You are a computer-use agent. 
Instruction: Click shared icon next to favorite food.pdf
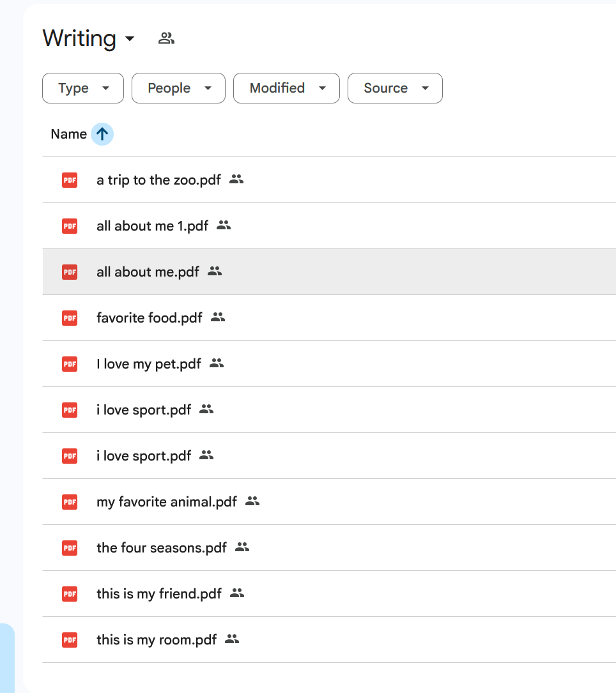pyautogui.click(x=218, y=317)
